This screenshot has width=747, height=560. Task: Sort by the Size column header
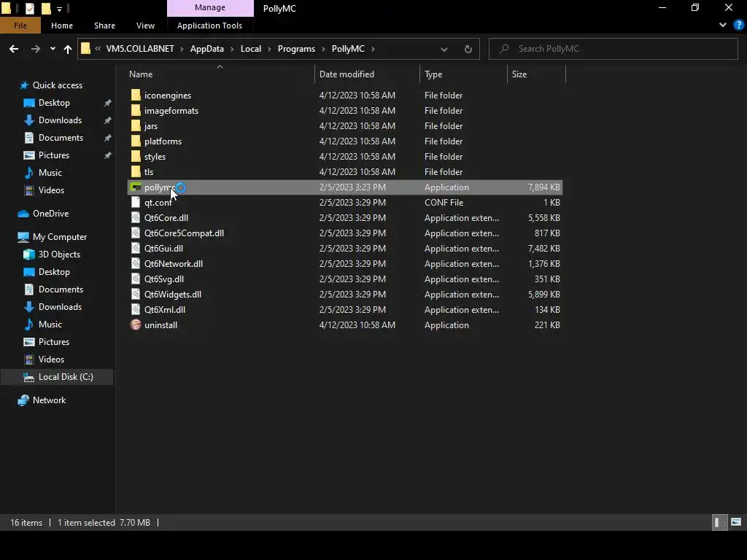536,74
